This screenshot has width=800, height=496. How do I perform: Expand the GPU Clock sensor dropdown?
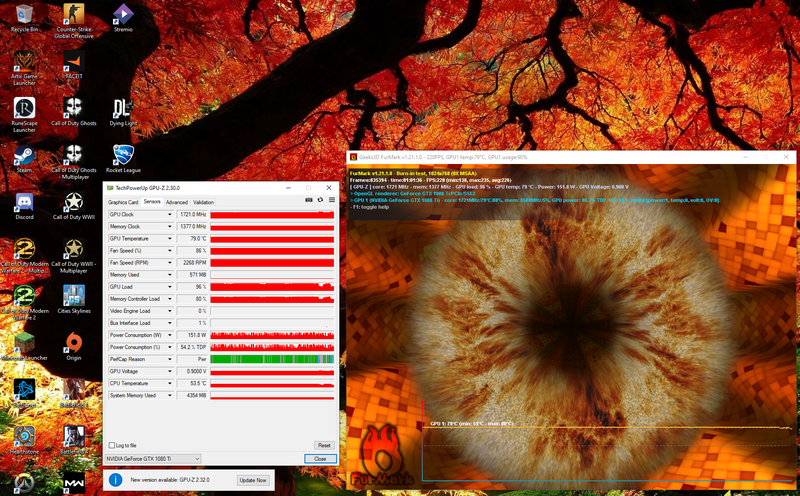pyautogui.click(x=170, y=214)
